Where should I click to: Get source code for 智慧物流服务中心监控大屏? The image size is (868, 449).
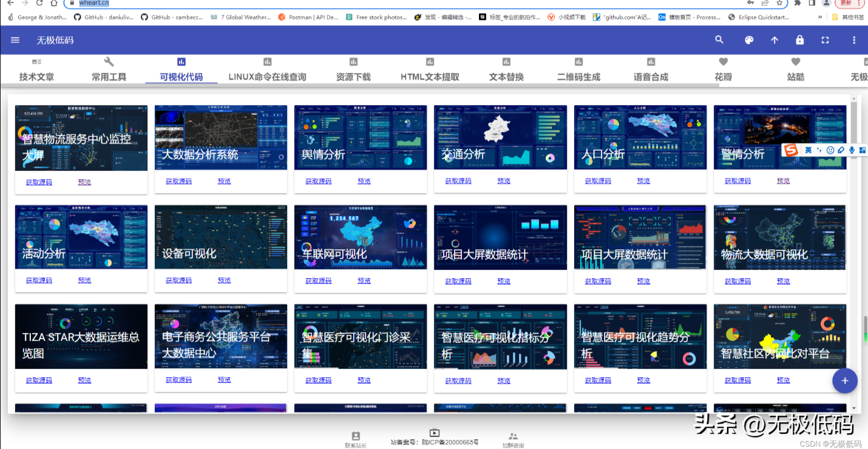click(x=39, y=182)
